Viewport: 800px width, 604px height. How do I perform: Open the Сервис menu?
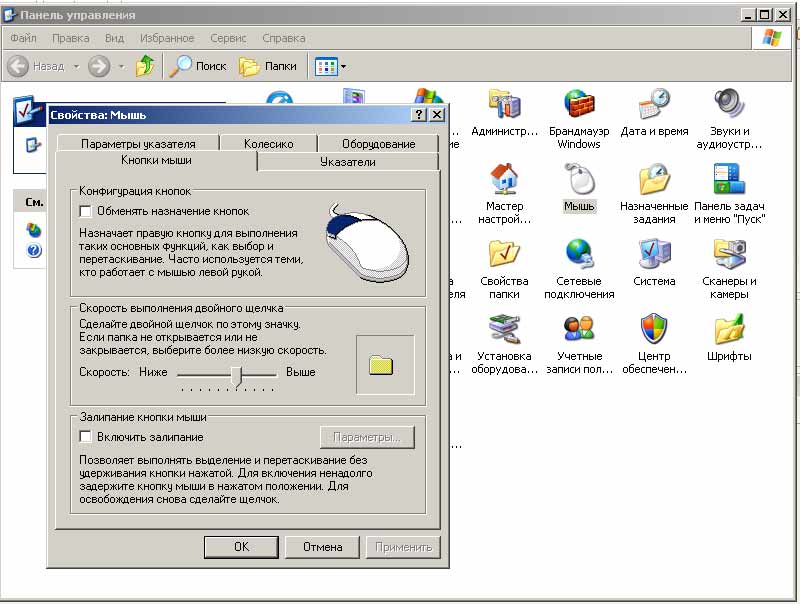[228, 38]
